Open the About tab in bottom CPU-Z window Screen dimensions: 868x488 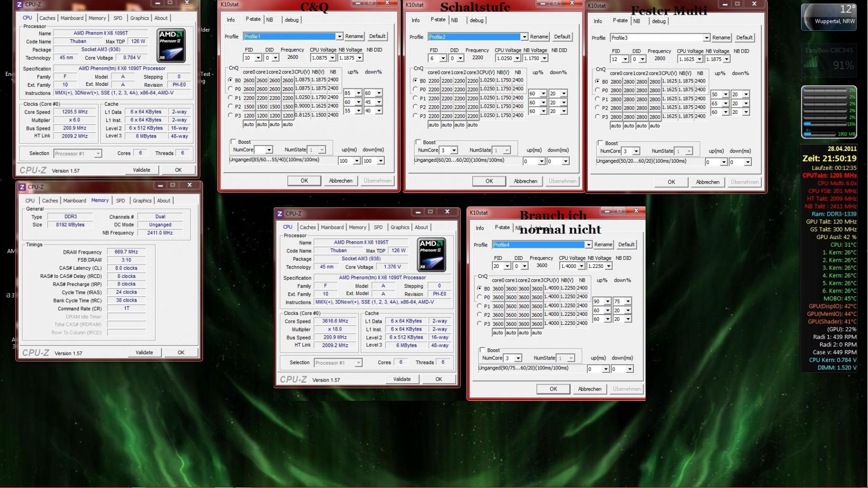[422, 227]
